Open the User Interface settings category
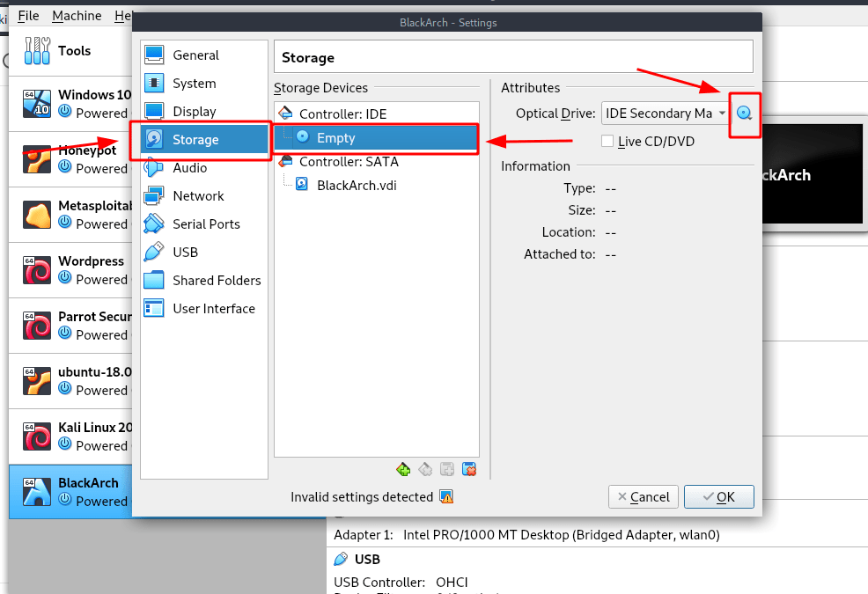This screenshot has width=868, height=594. pyautogui.click(x=203, y=309)
